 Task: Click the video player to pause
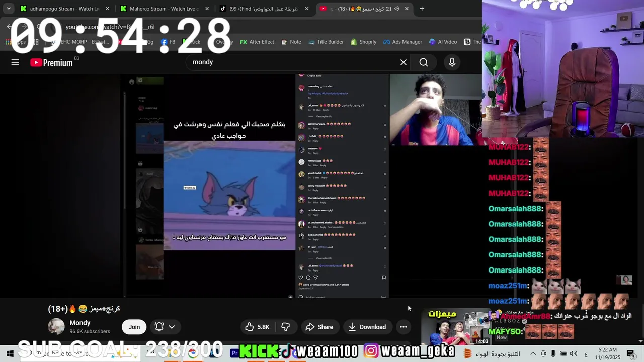click(240, 186)
